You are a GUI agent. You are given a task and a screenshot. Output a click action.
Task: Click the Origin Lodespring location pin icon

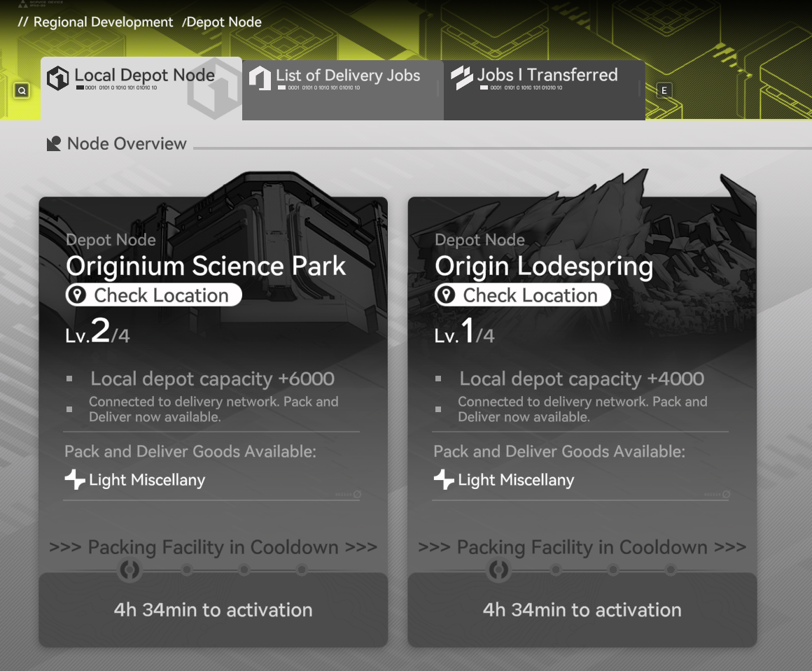click(x=446, y=295)
